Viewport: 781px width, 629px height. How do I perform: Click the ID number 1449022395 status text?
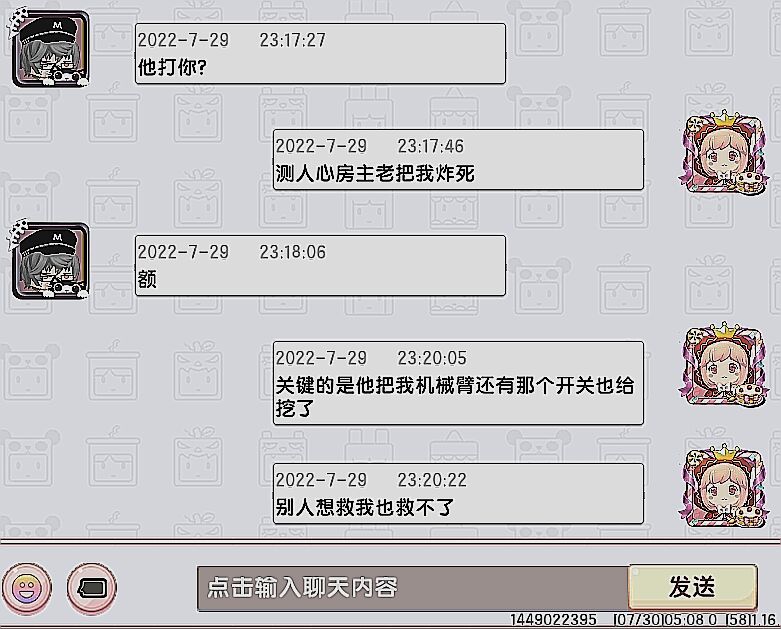(553, 620)
